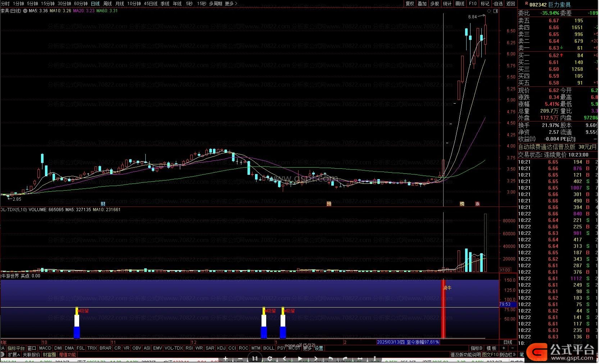The image size is (600, 364).
Task: Expand the 扩展 panel
Action: (x=14, y=355)
